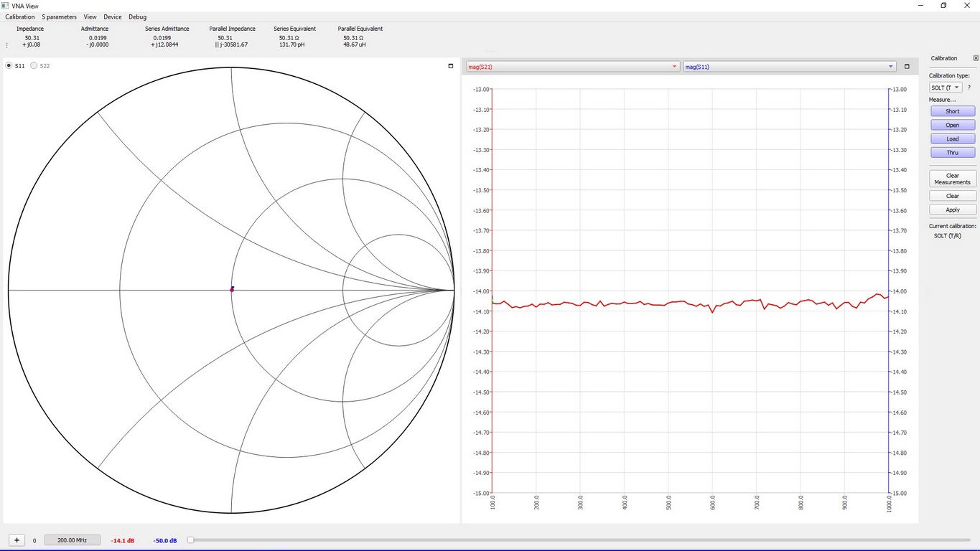Viewport: 980px width, 551px height.
Task: Apply the calibration
Action: click(953, 209)
